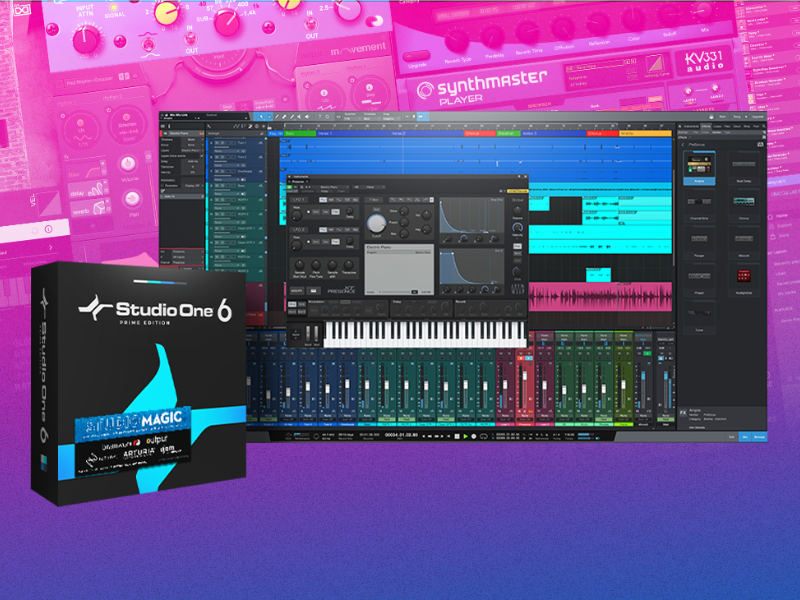The image size is (800, 600).
Task: Click the Start button at top right
Action: coord(722,117)
